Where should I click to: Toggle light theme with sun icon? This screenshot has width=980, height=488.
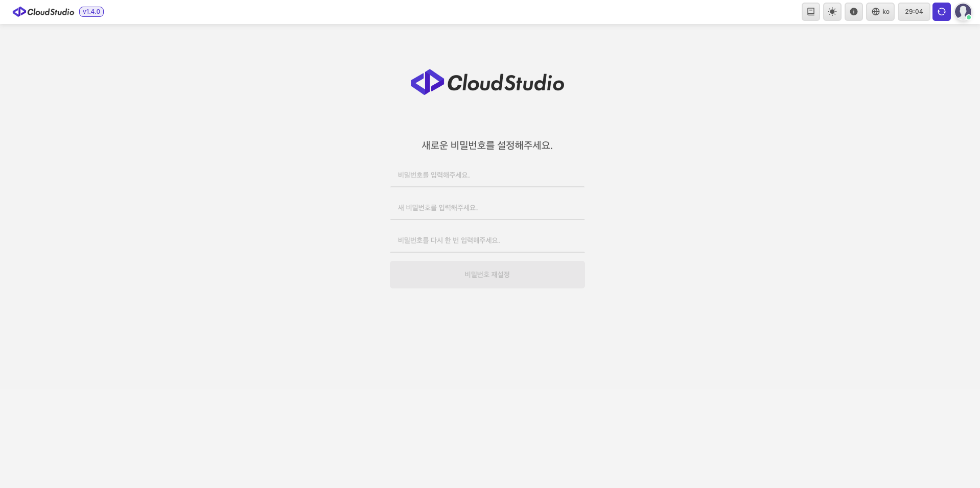tap(832, 12)
